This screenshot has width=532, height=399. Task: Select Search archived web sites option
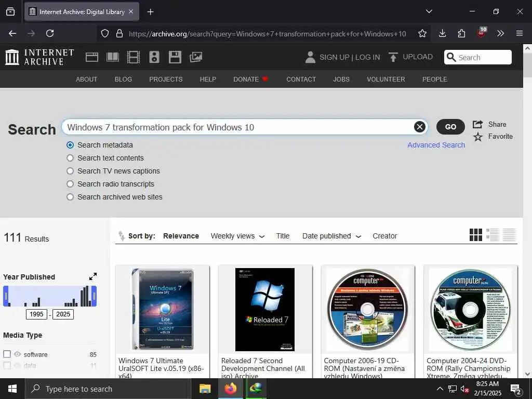tap(70, 197)
